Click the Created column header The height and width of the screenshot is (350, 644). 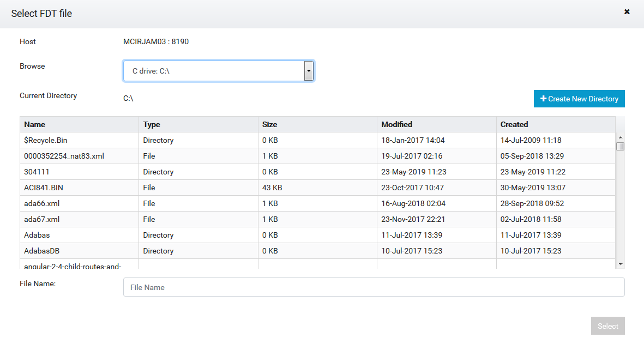click(x=514, y=124)
